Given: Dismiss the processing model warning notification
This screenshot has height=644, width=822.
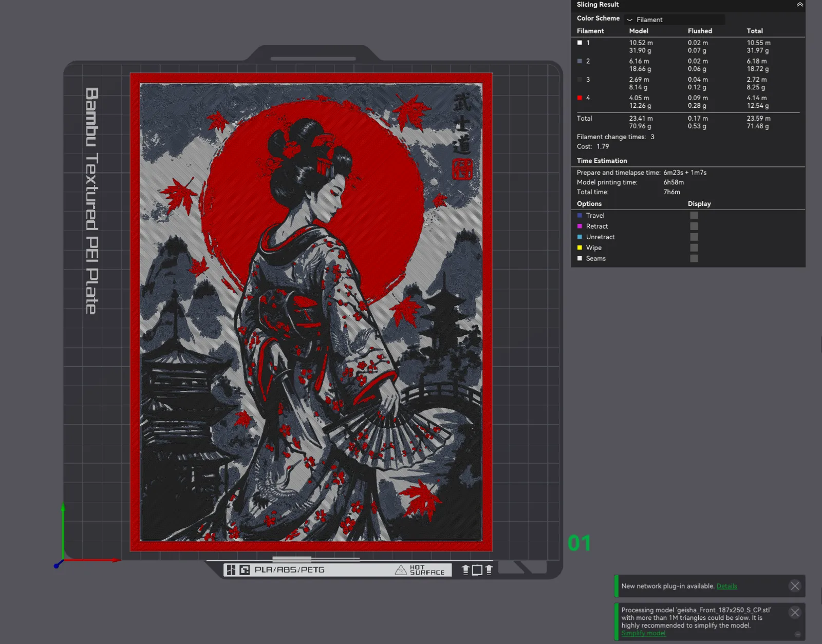Looking at the screenshot, I should pos(795,612).
